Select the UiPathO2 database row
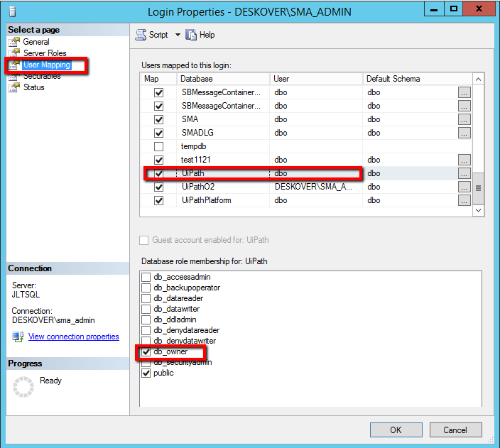Image resolution: width=500 pixels, height=448 pixels. pos(198,187)
